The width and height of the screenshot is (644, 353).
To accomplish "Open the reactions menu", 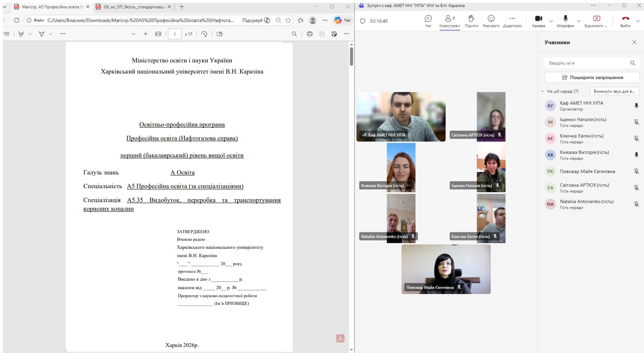I will [491, 21].
